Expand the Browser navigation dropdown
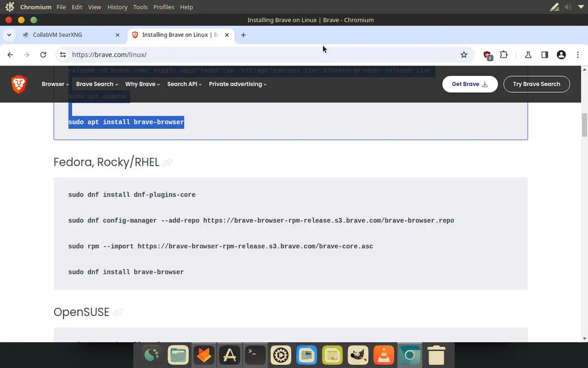 [55, 84]
